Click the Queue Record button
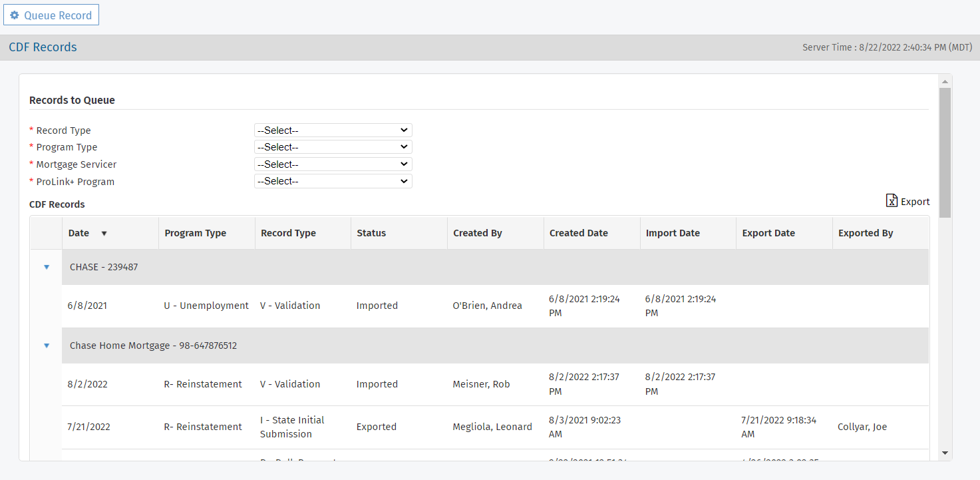The image size is (980, 480). click(x=51, y=14)
